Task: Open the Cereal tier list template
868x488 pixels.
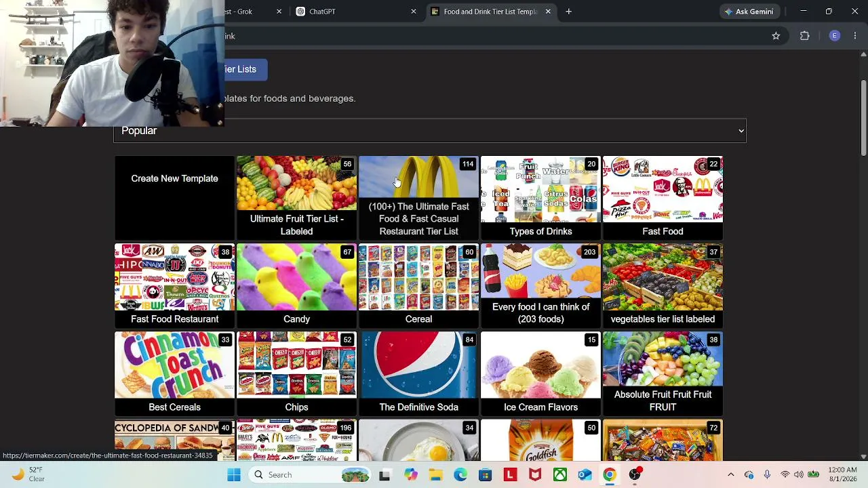Action: (x=418, y=285)
